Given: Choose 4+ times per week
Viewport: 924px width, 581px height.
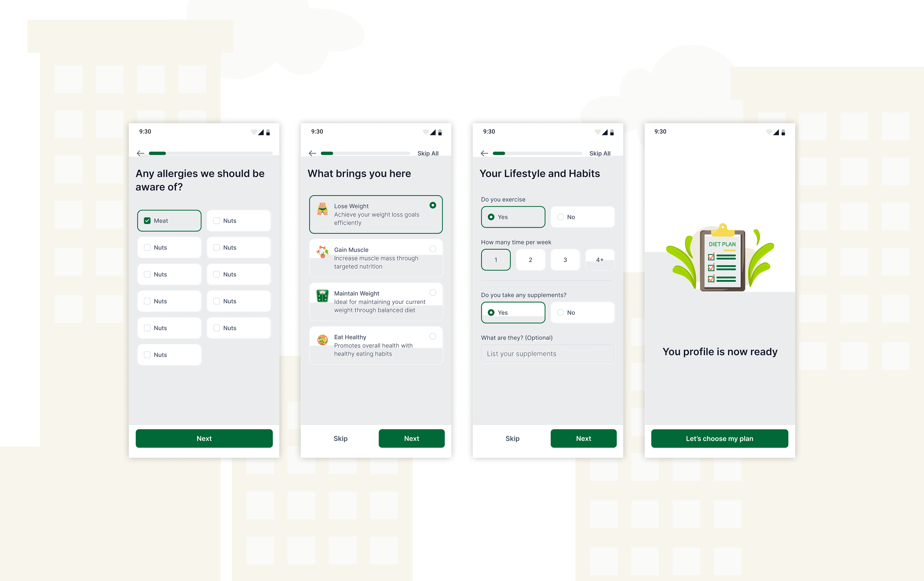Looking at the screenshot, I should coord(600,260).
